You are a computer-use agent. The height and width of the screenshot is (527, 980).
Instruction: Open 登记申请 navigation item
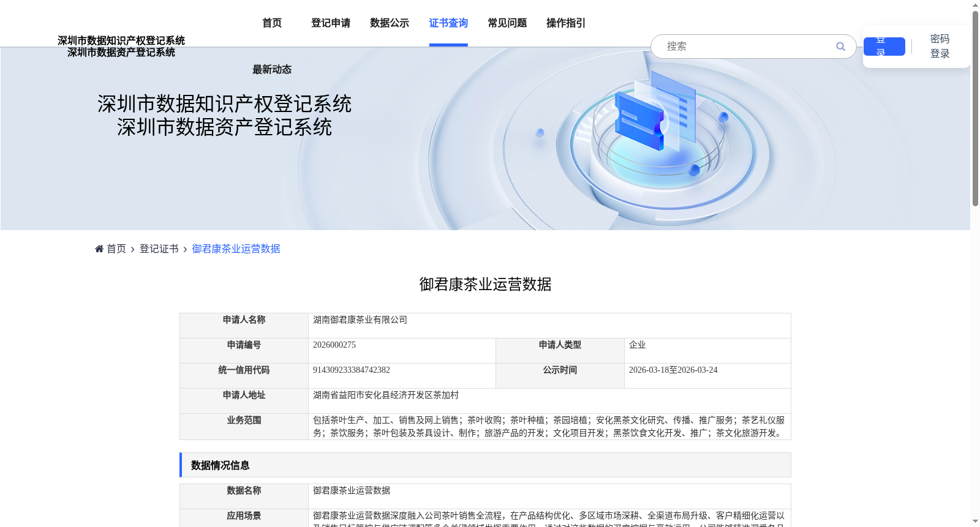pyautogui.click(x=331, y=23)
